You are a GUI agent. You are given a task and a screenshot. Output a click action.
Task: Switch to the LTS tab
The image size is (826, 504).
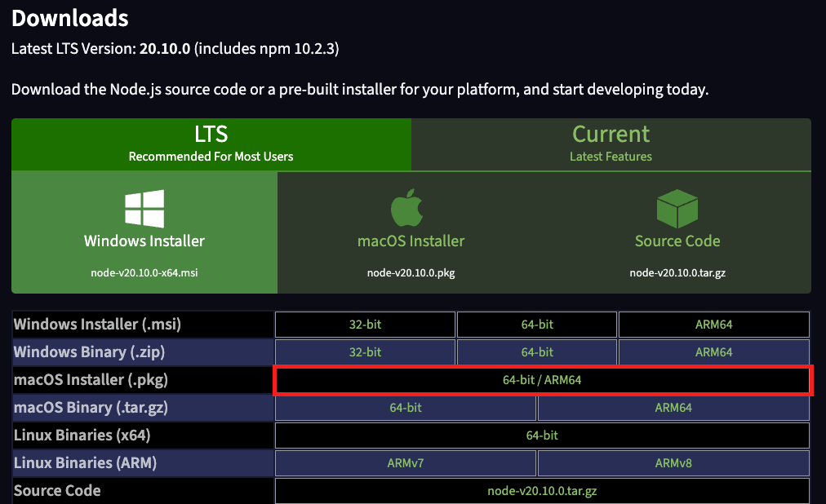[211, 144]
